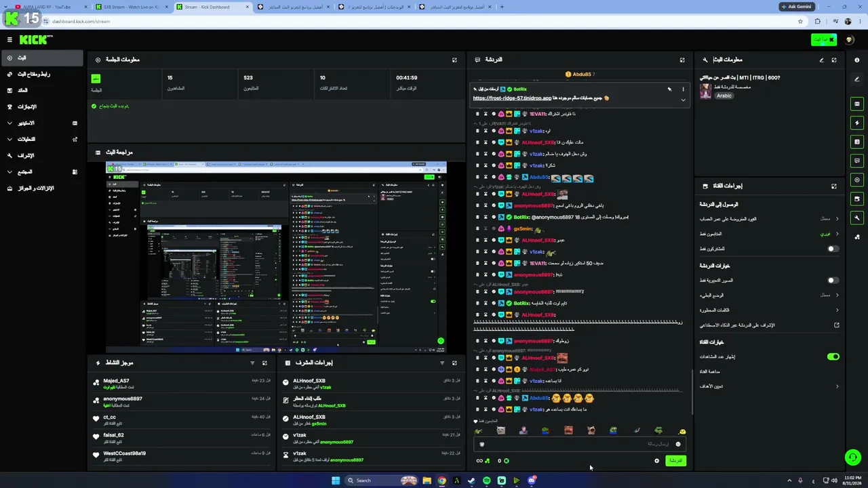868x488 pixels.
Task: Open the user avatar menu in the top bar
Action: click(850, 40)
